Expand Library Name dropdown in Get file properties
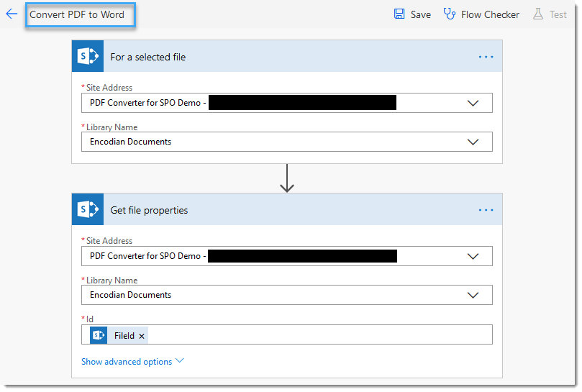 point(473,295)
